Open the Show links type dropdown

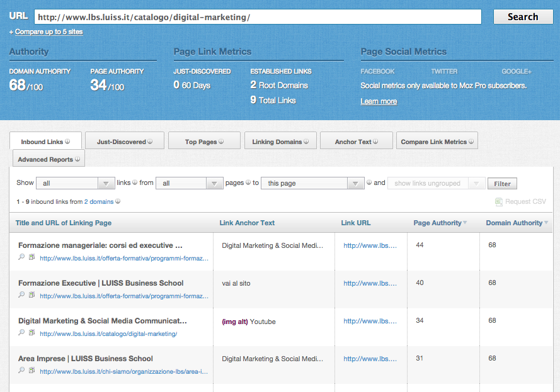click(x=76, y=183)
